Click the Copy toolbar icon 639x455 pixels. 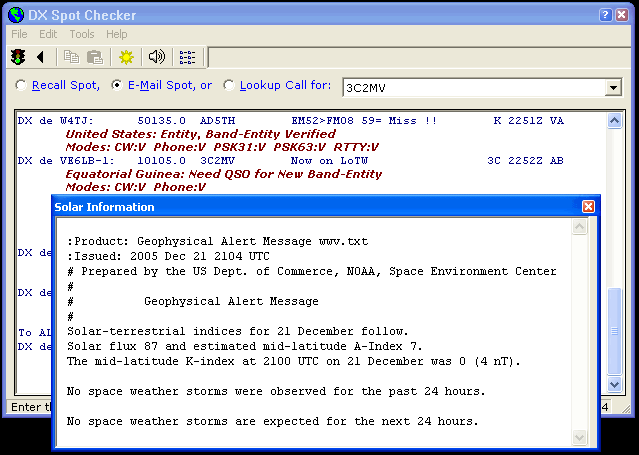coord(72,57)
